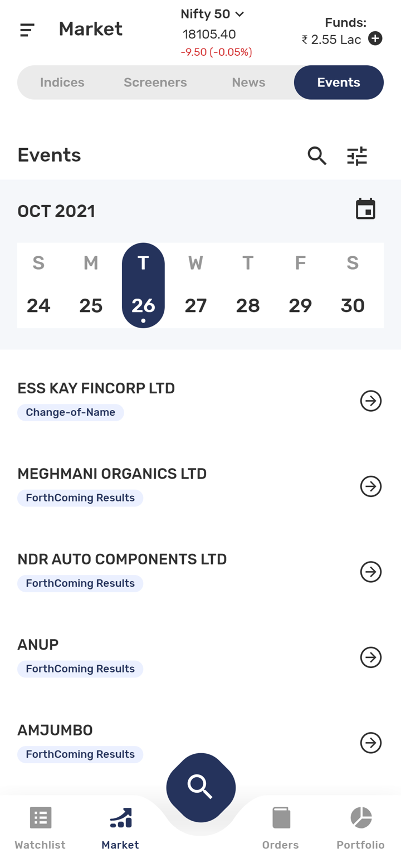Open the calendar date picker icon
The width and height of the screenshot is (401, 868).
(366, 209)
